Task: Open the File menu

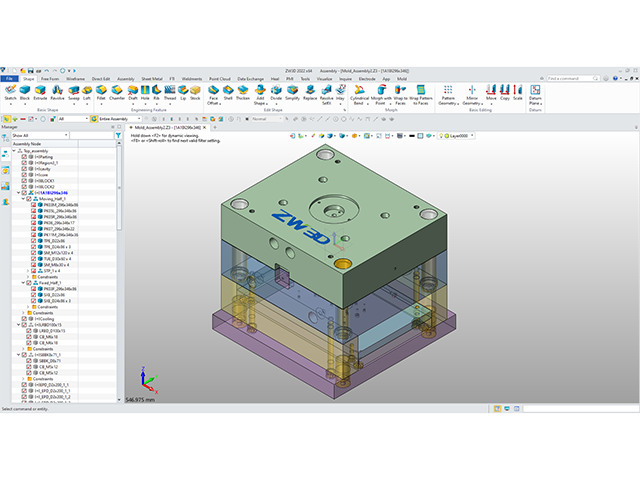Action: [x=9, y=79]
